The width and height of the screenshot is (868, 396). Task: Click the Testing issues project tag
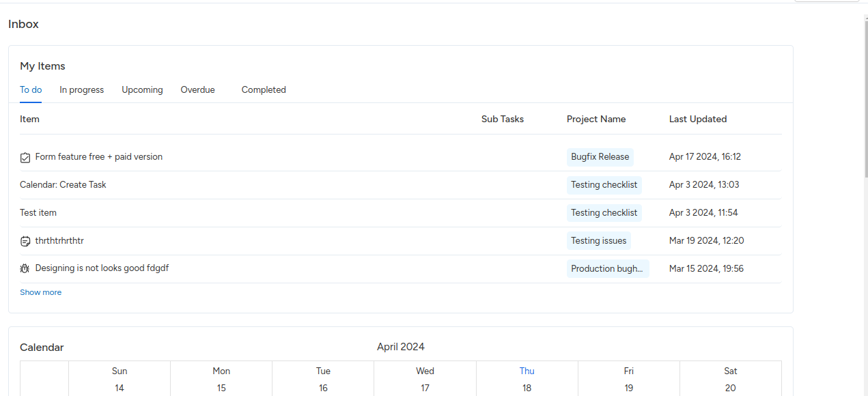pos(598,241)
